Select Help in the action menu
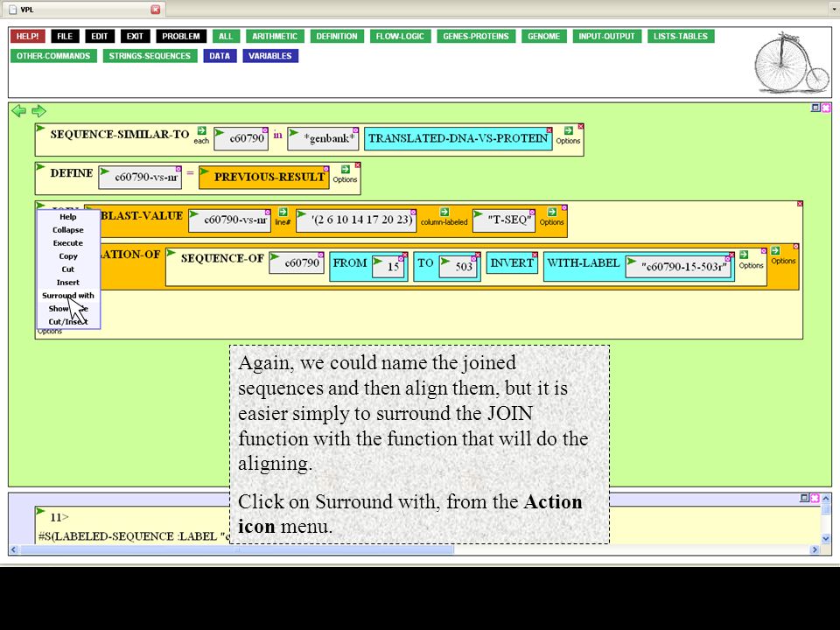The height and width of the screenshot is (630, 840). [x=68, y=217]
